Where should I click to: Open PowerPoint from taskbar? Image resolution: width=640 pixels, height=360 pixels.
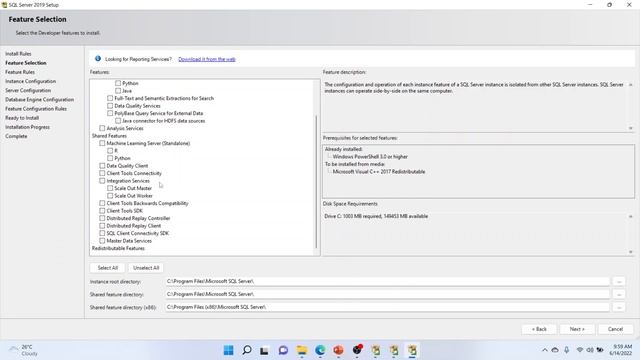pos(338,350)
